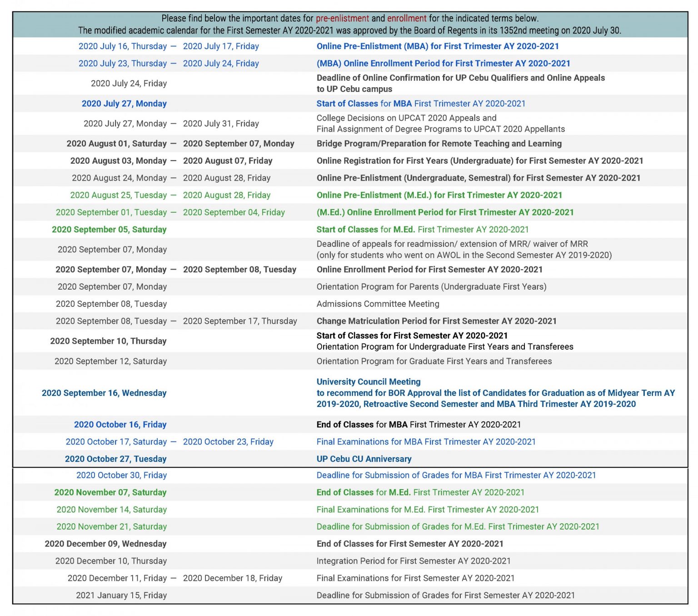The height and width of the screenshot is (616, 698).
Task: Click the Admissions Committee Meeting entry
Action: (x=378, y=304)
